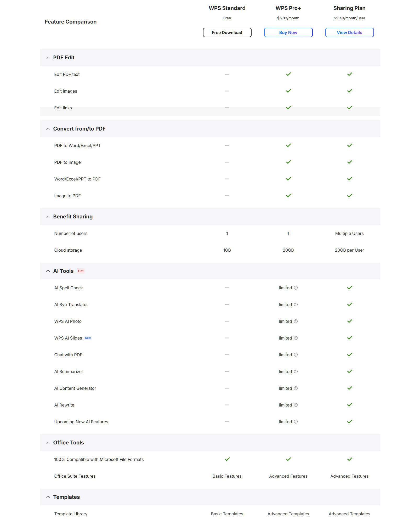Click the Hot badge next to AI Tools
The width and height of the screenshot is (420, 525).
pyautogui.click(x=81, y=271)
